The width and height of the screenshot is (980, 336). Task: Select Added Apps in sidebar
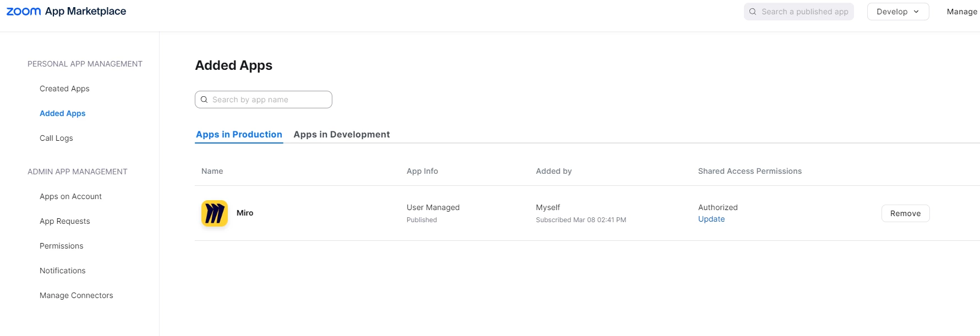click(63, 113)
